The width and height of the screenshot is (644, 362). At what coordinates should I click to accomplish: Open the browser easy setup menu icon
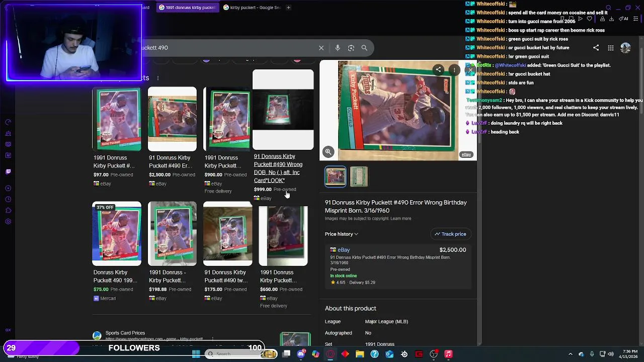click(635, 19)
